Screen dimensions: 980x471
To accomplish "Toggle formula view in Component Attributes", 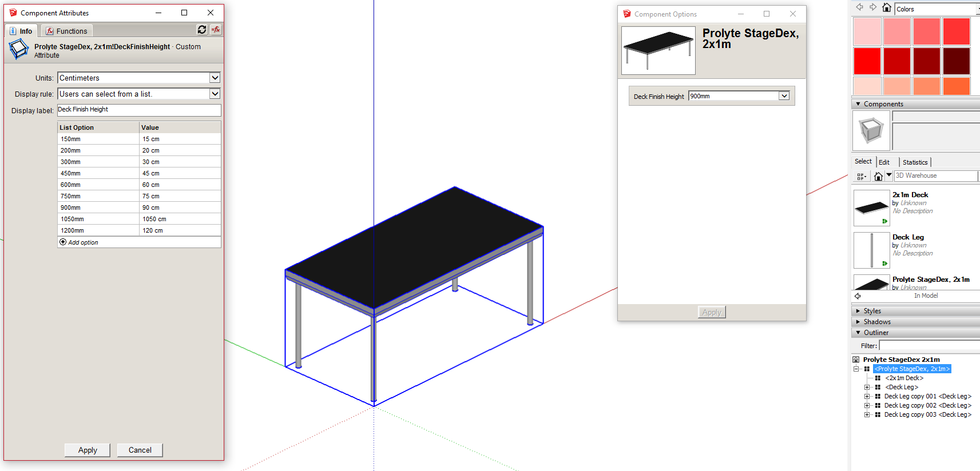I will (216, 30).
